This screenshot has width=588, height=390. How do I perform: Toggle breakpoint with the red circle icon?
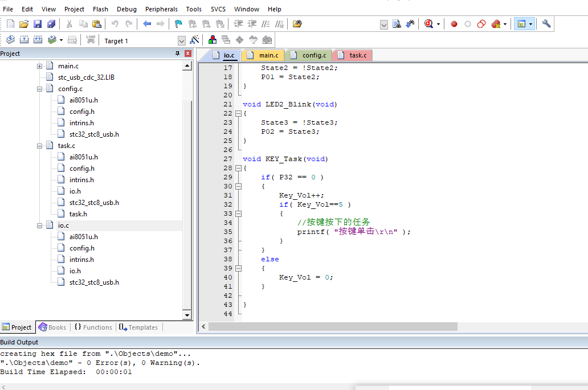point(454,24)
